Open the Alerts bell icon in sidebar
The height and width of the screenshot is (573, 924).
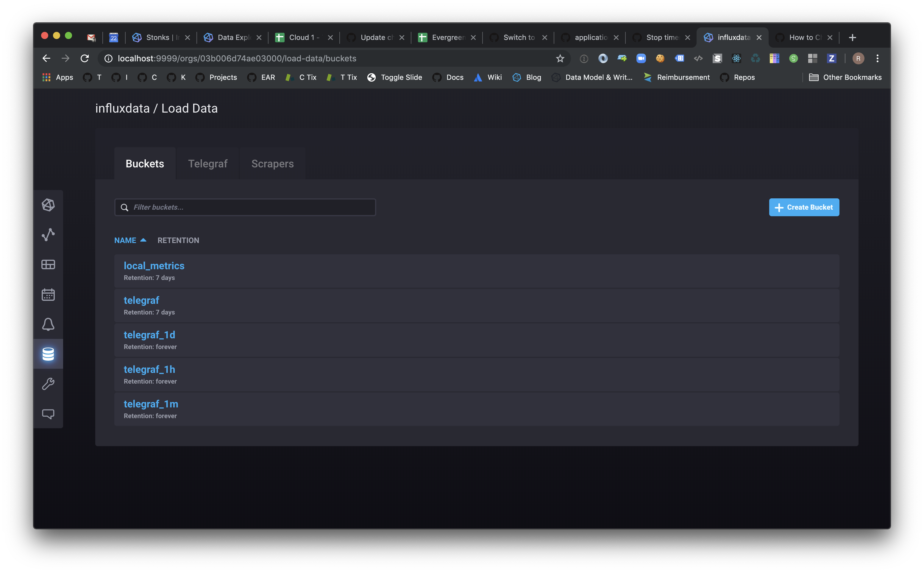[48, 324]
